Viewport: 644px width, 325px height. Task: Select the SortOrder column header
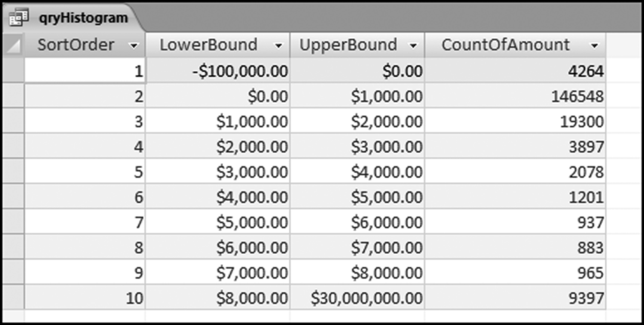coord(76,45)
